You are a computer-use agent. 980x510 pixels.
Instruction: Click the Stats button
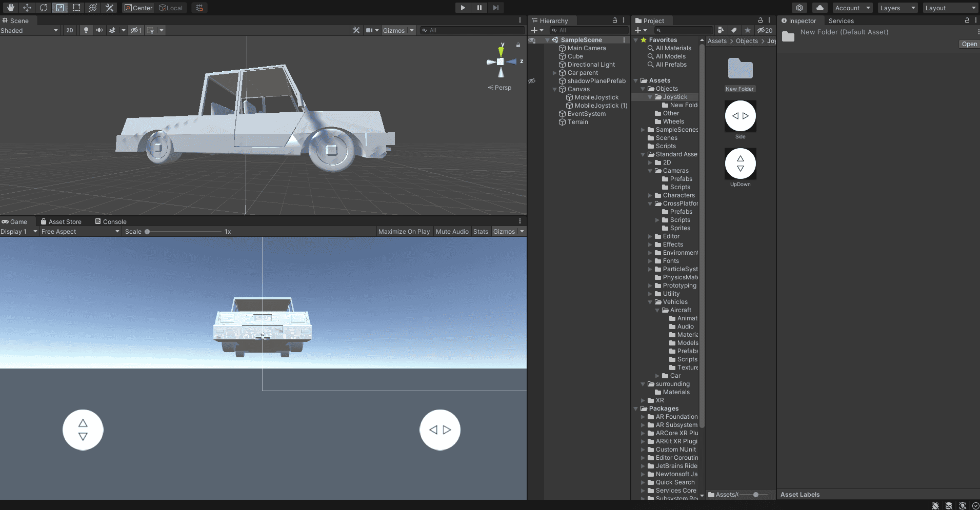481,232
